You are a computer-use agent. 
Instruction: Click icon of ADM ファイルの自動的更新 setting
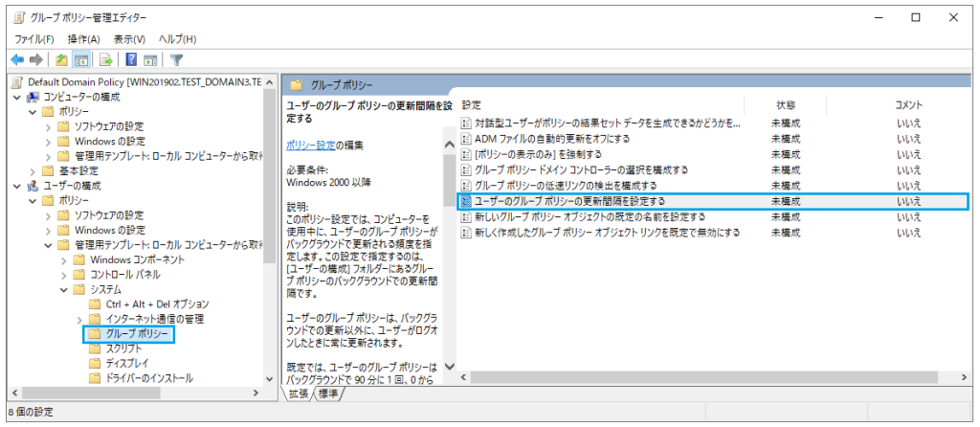466,138
